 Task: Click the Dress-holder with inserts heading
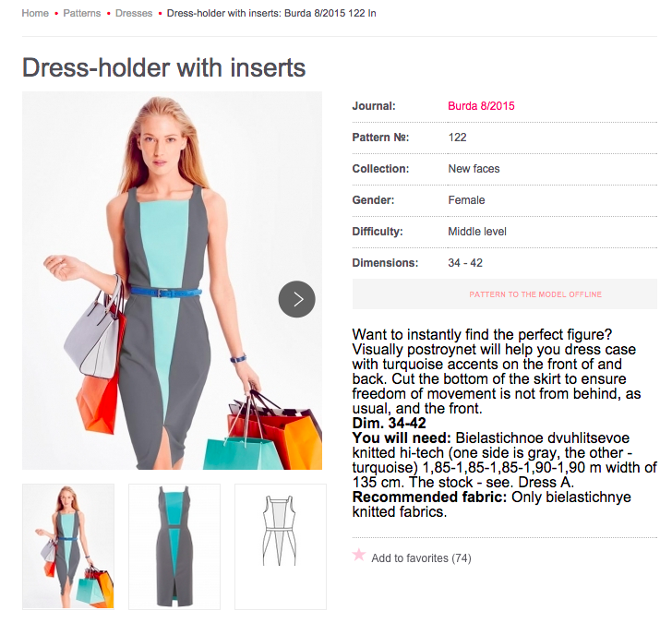(163, 67)
